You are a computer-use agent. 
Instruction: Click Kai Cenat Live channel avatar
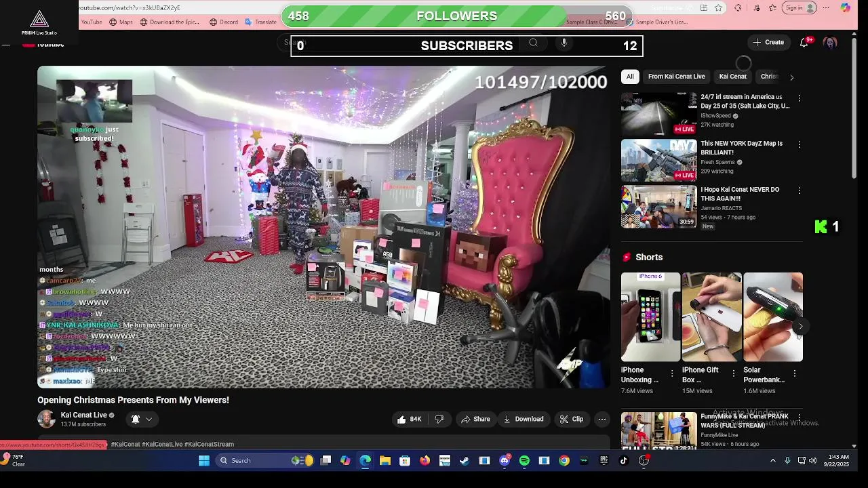tap(46, 419)
